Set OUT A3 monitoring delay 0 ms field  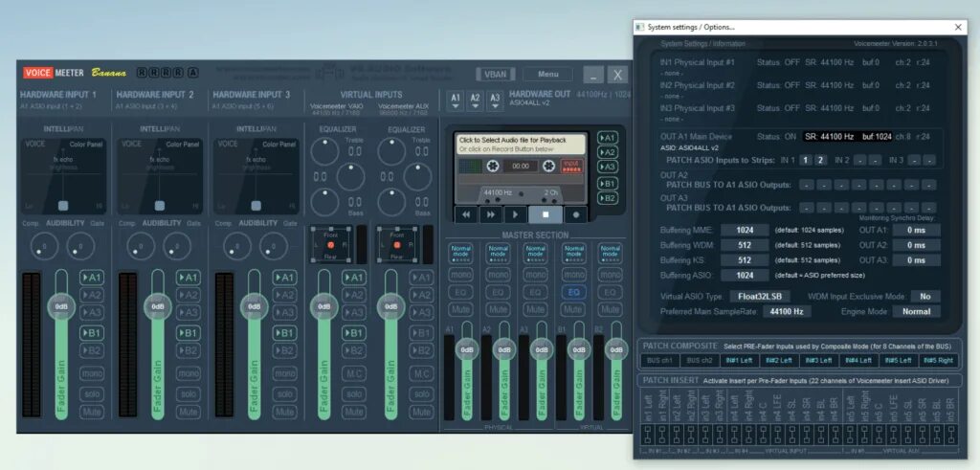(916, 260)
